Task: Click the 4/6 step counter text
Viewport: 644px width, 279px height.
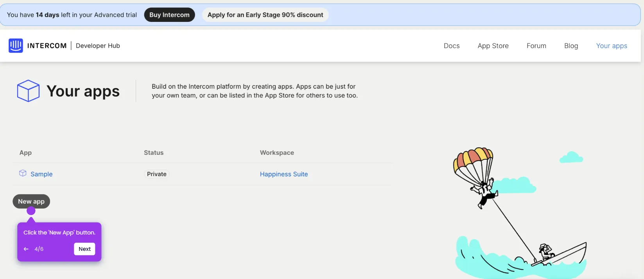Action: [x=39, y=249]
